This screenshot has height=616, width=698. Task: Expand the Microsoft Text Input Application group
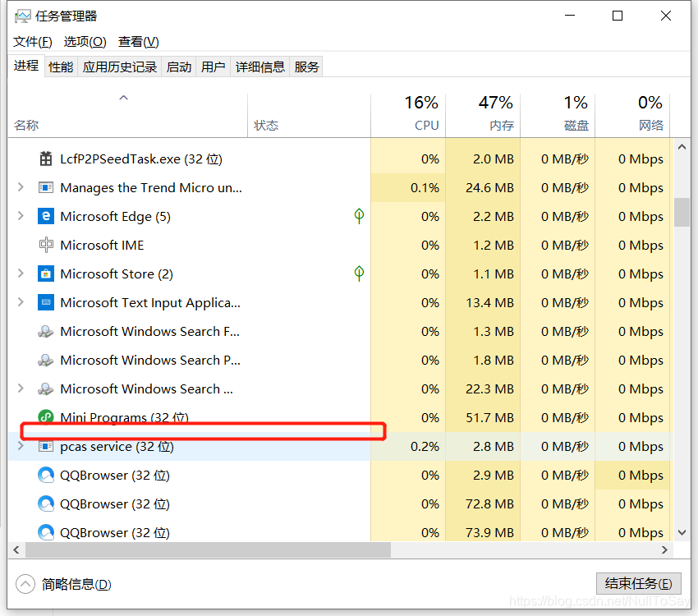pyautogui.click(x=21, y=302)
